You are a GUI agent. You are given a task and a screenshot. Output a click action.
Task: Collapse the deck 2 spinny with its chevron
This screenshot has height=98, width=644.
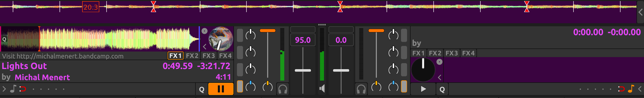pos(440,77)
